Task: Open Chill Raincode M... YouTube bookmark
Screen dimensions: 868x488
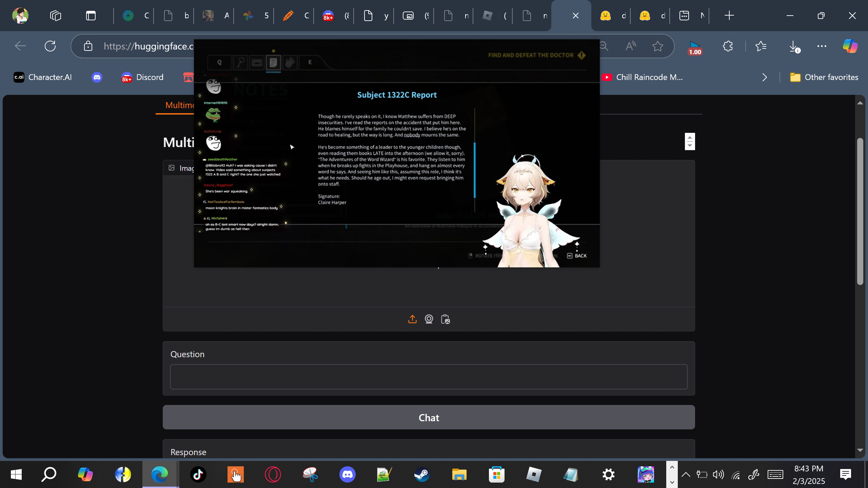Action: (642, 77)
